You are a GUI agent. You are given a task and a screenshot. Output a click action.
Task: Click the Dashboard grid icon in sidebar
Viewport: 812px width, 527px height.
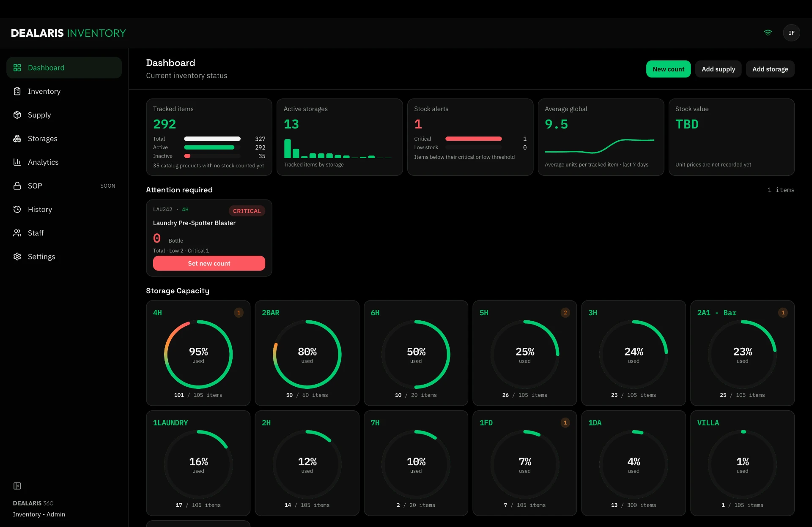17,68
